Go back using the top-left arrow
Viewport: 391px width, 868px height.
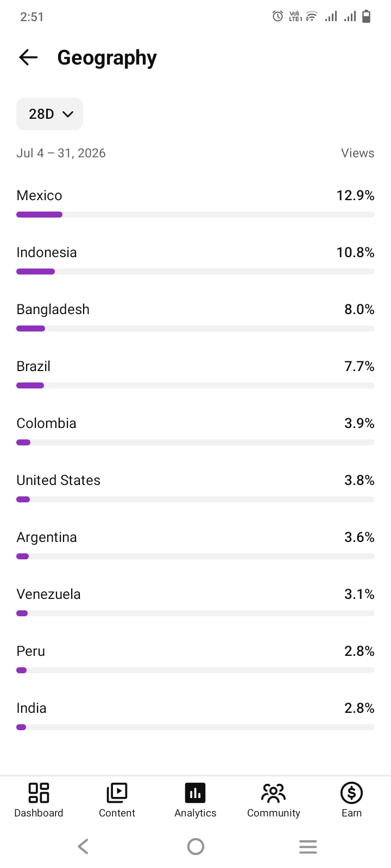(28, 57)
